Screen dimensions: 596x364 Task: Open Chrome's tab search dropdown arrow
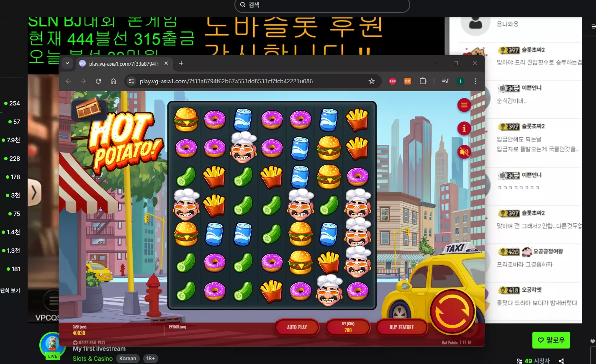point(67,63)
